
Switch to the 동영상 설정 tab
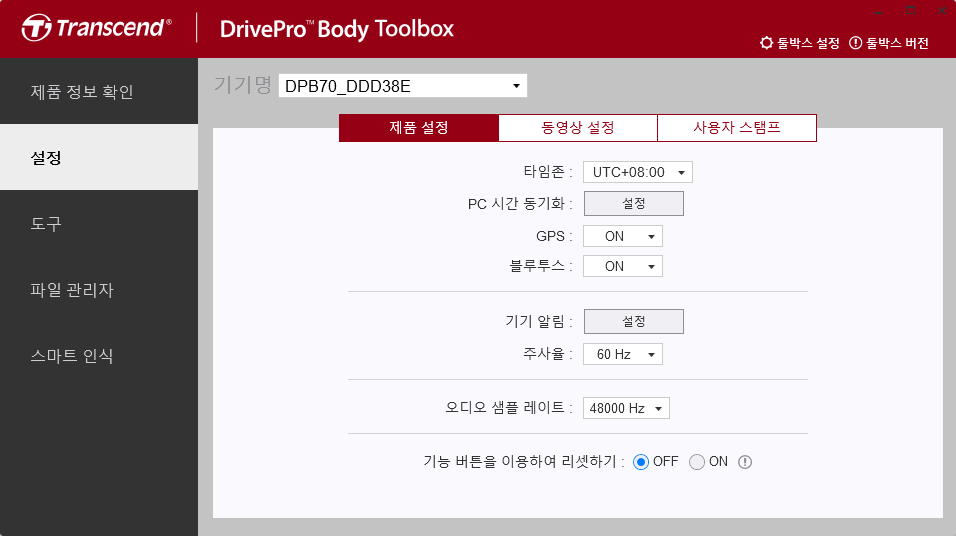pos(578,127)
